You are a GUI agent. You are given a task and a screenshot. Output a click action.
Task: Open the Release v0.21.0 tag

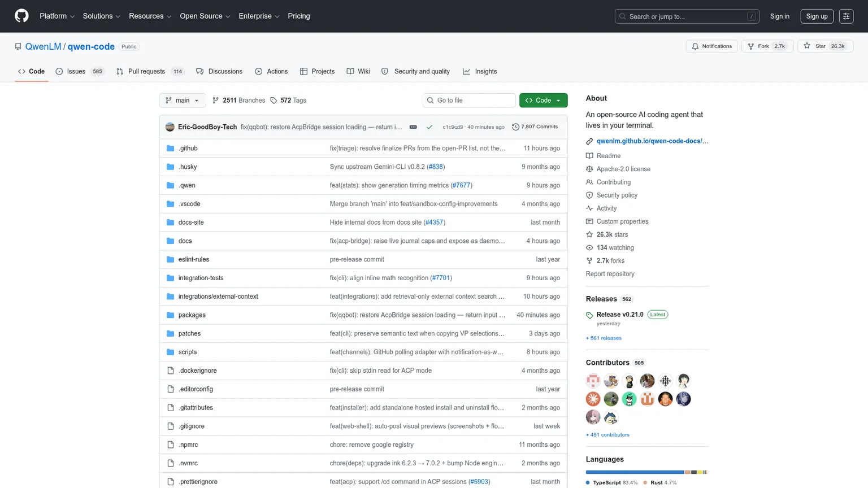pos(620,315)
